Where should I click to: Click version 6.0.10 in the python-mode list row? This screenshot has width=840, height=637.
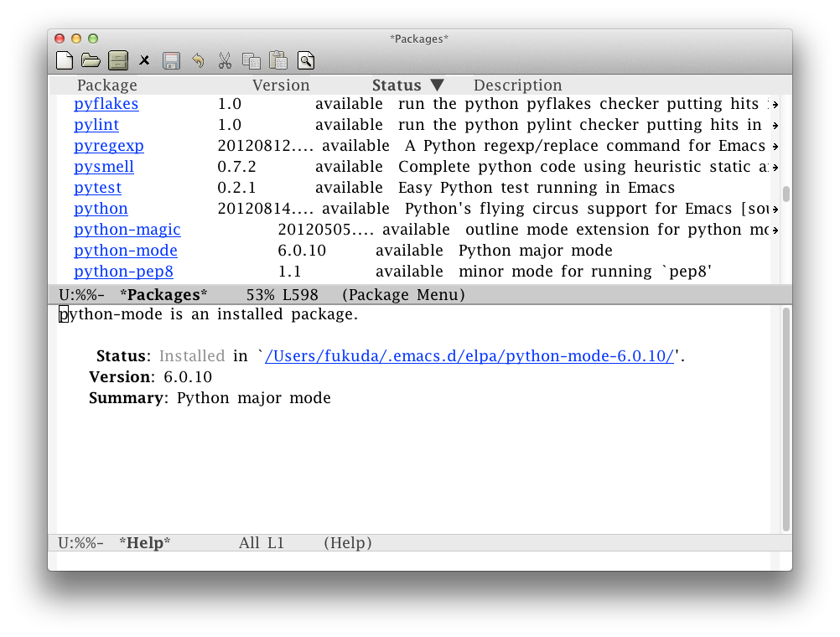pyautogui.click(x=302, y=251)
